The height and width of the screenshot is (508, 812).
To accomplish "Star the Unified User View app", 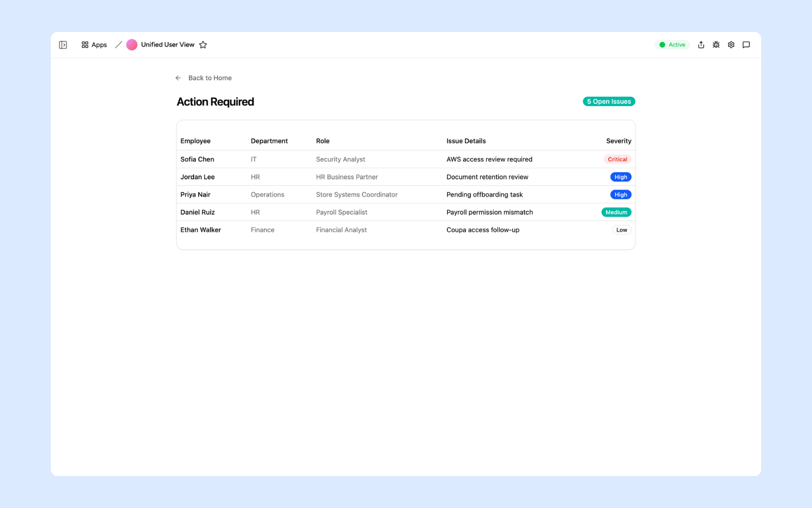I will pos(203,45).
